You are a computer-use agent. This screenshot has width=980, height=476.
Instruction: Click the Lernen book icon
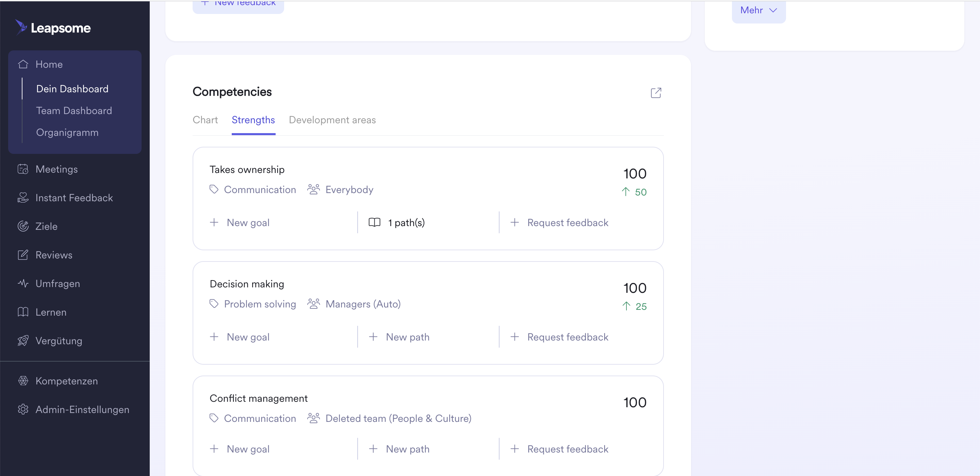23,312
